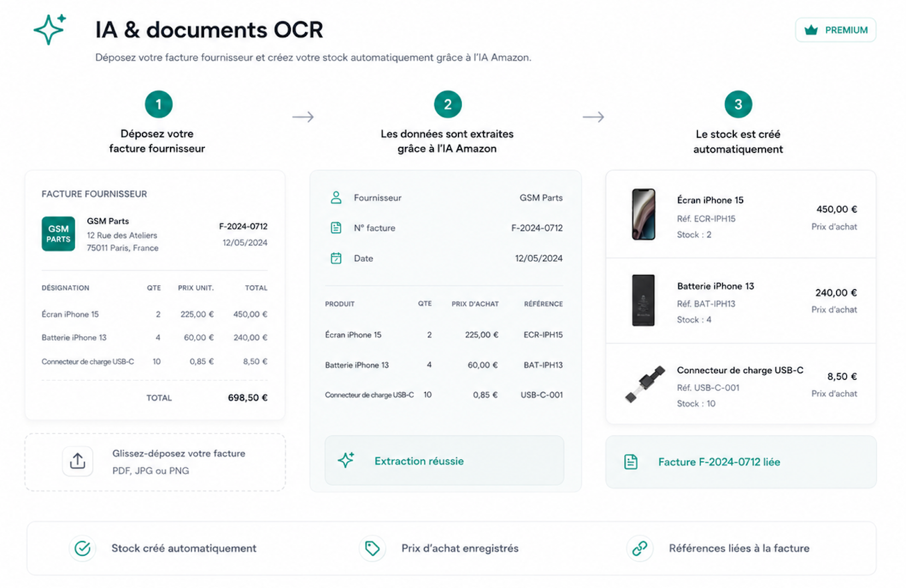Click the price tag icon

[372, 548]
